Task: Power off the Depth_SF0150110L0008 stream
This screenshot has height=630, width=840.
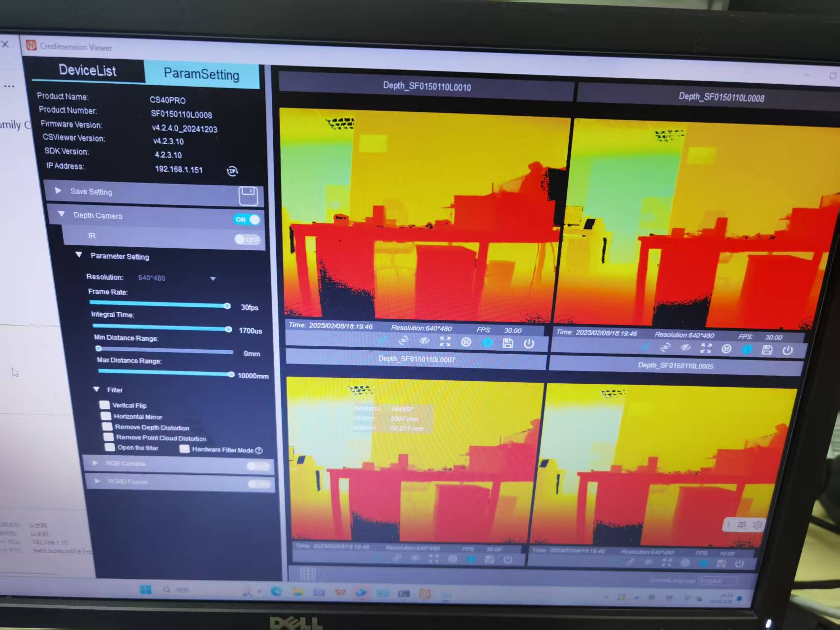Action: click(x=788, y=349)
